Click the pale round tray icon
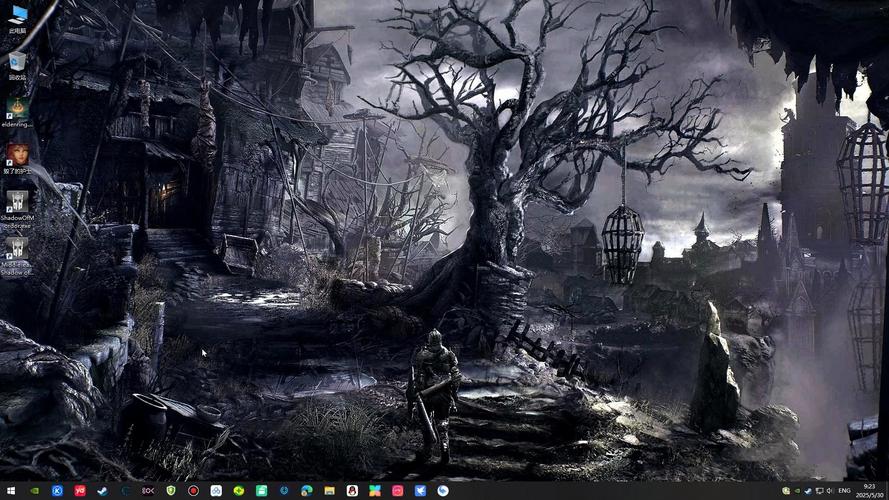 tap(786, 491)
